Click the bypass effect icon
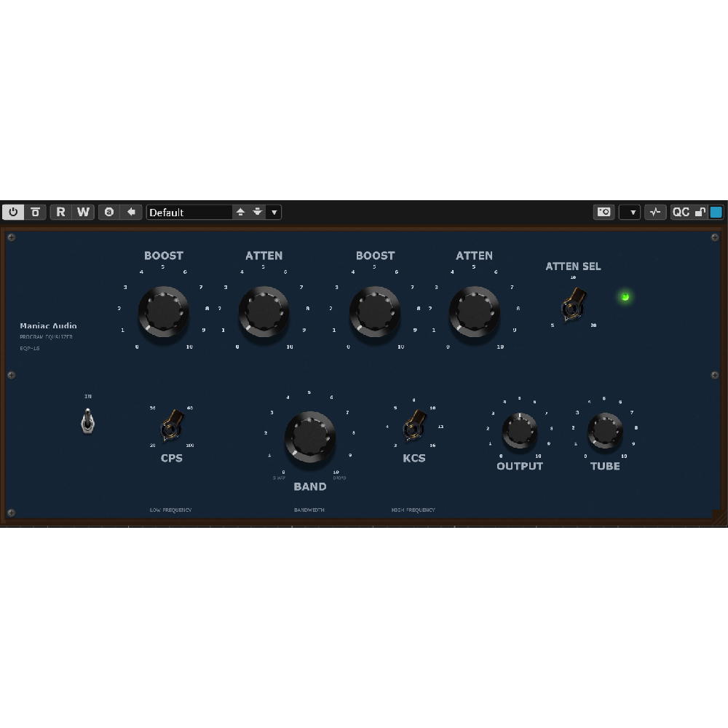The image size is (728, 728). click(35, 212)
